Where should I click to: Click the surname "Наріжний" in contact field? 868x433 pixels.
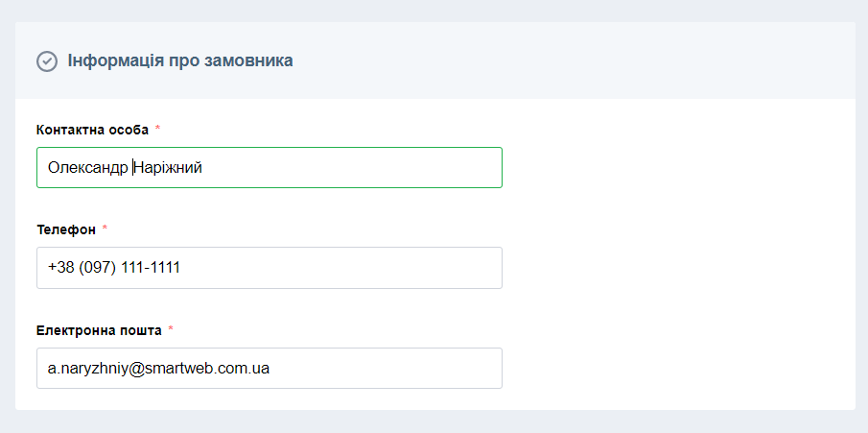(x=169, y=168)
